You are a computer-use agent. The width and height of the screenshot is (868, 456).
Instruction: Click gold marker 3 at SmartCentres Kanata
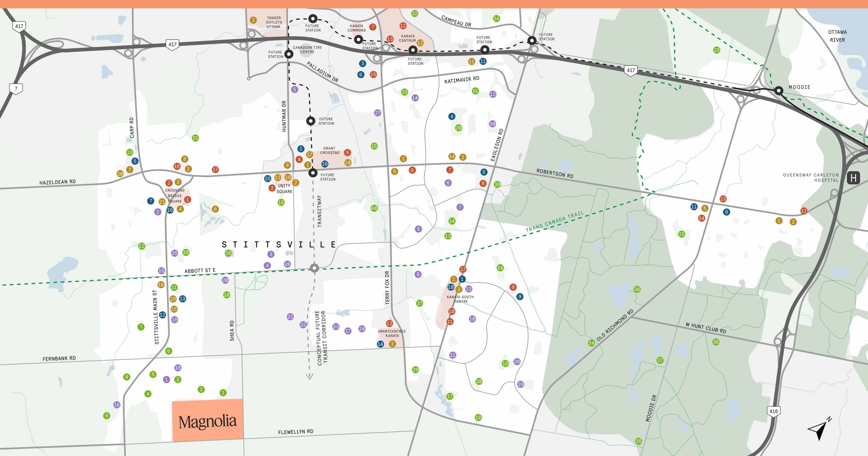coord(392,344)
